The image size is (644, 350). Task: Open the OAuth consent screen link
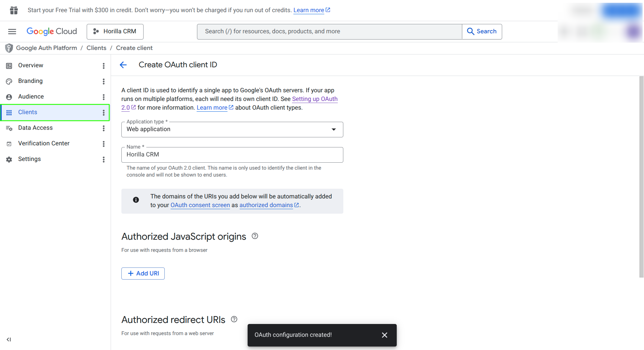click(x=200, y=205)
